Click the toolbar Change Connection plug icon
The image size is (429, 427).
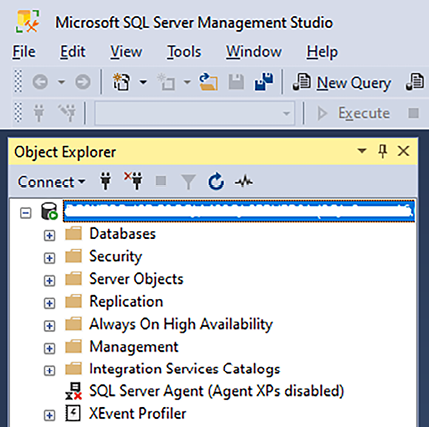click(67, 113)
